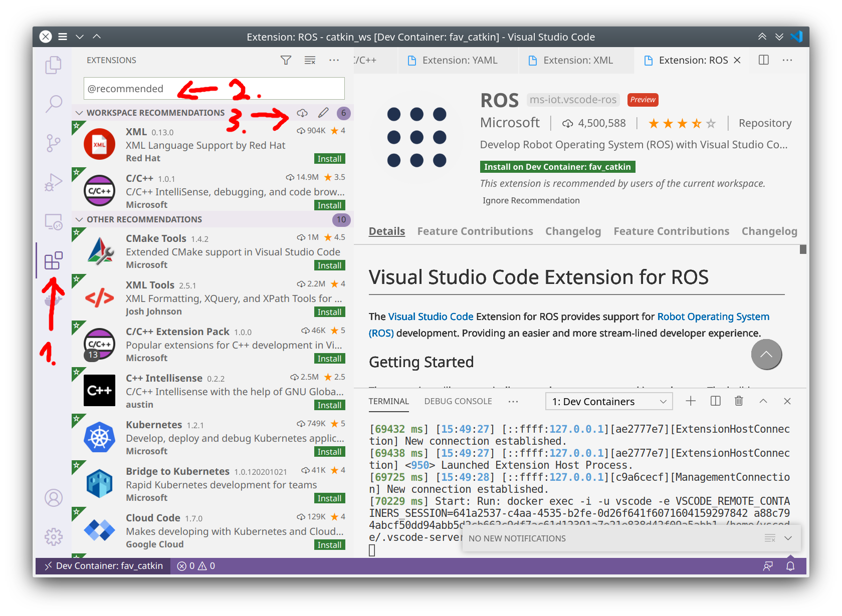Open the Source Control view
842x616 pixels.
point(53,143)
